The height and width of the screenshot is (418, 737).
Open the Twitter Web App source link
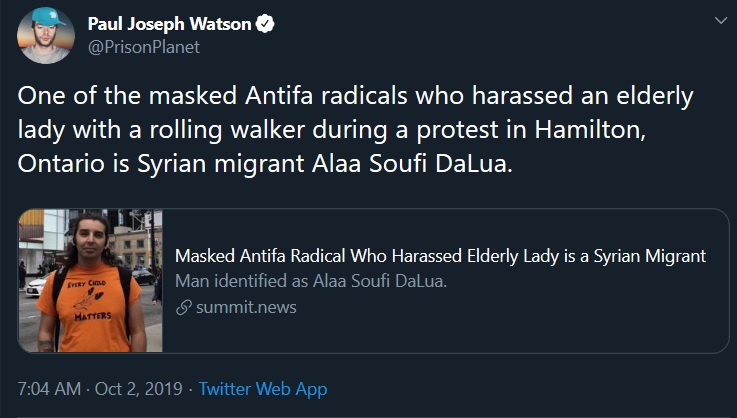(262, 389)
